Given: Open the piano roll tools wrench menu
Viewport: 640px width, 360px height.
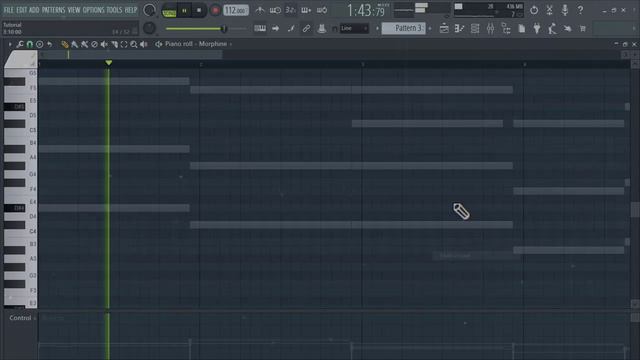Looking at the screenshot, I should tap(20, 44).
